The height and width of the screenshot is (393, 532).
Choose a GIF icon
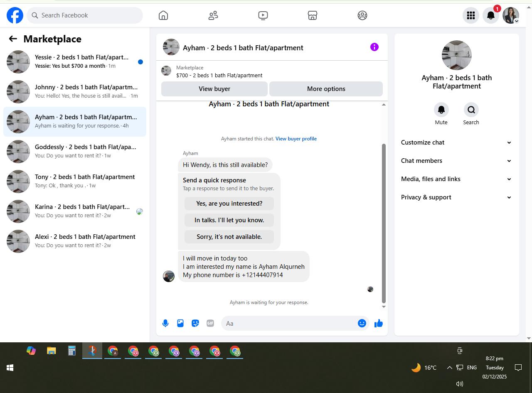click(x=210, y=323)
